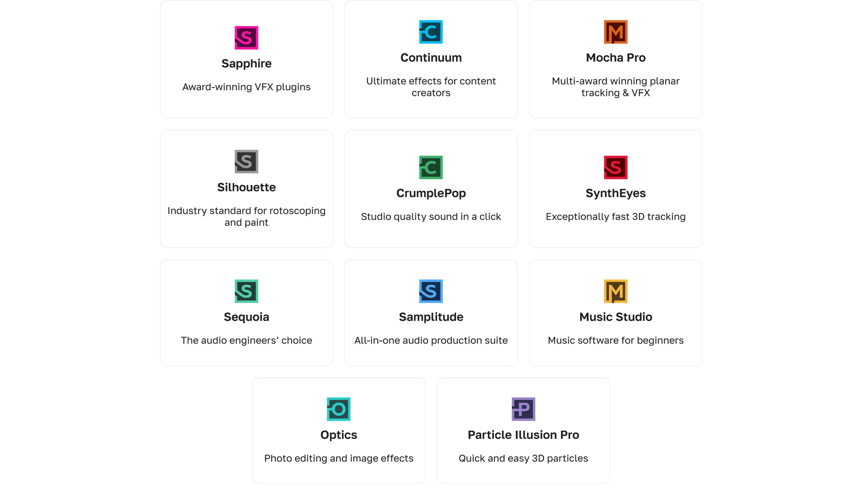Click the blue Samplitude logo icon
868x488 pixels.
coord(431,291)
